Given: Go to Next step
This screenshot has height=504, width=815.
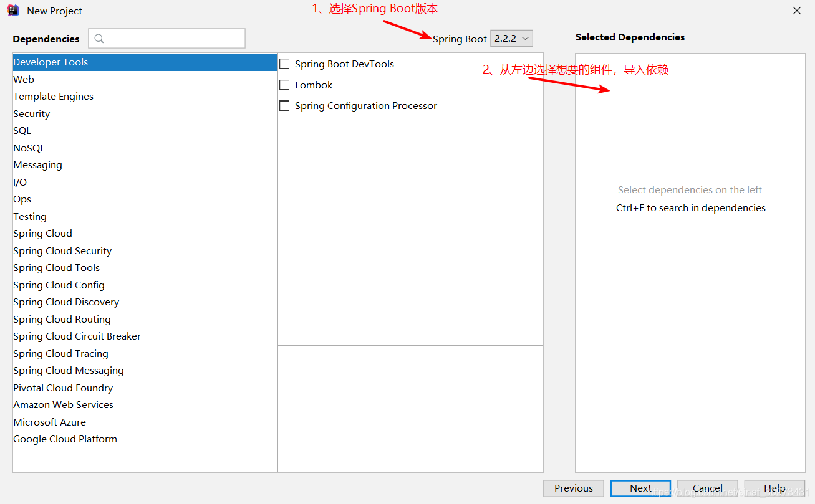Looking at the screenshot, I should pos(640,488).
